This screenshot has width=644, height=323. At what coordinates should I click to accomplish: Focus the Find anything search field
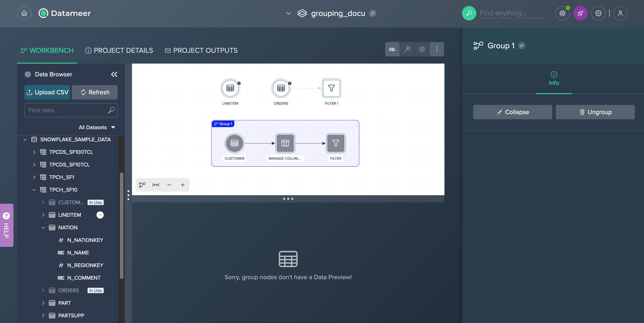(x=514, y=13)
